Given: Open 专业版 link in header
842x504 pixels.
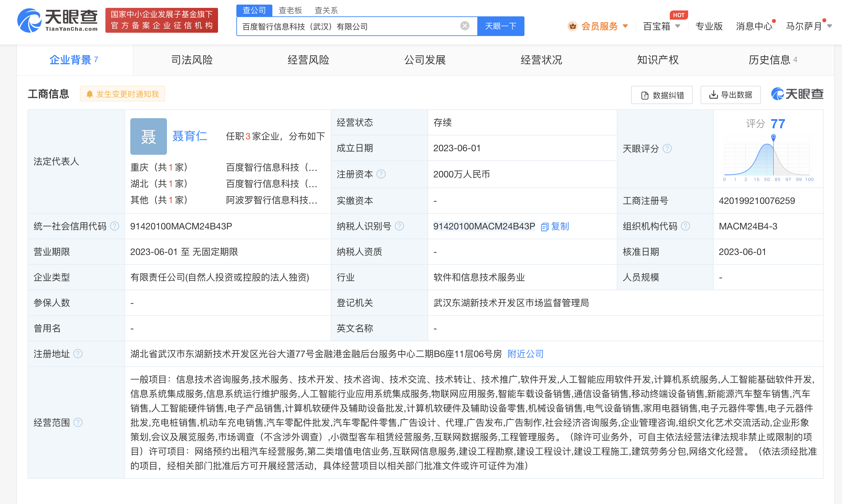Looking at the screenshot, I should (x=709, y=26).
